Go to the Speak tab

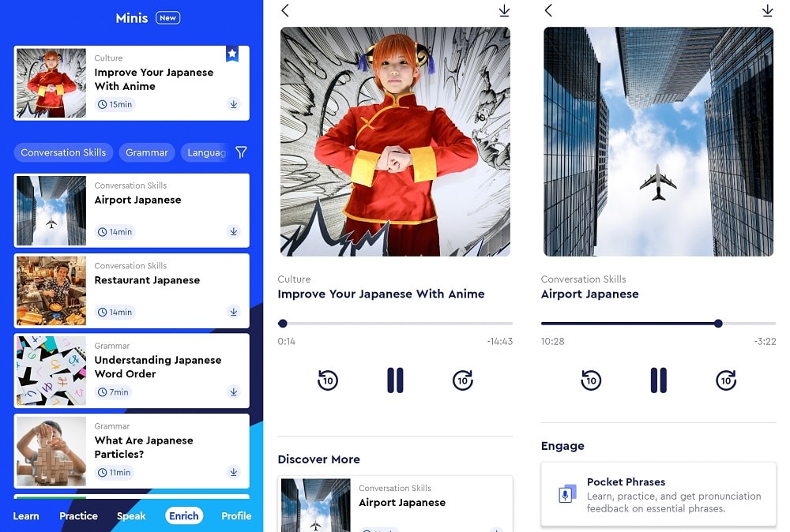click(x=131, y=516)
